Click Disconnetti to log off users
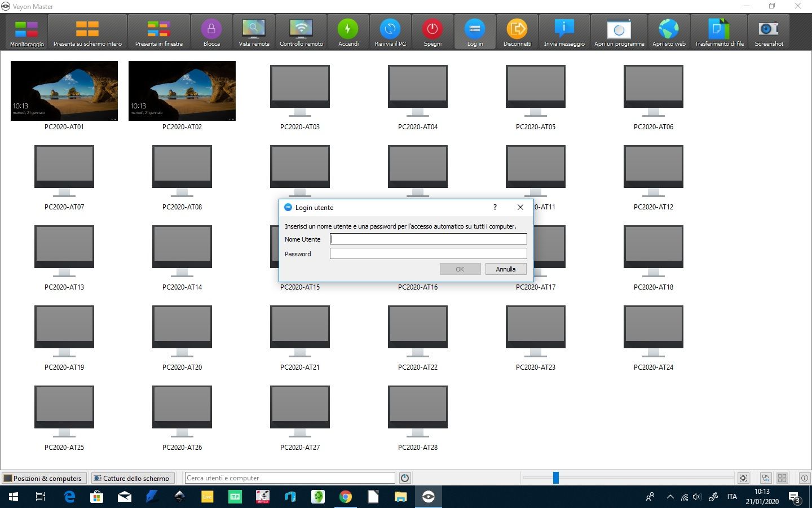Viewport: 812px width, 508px height. 517,32
